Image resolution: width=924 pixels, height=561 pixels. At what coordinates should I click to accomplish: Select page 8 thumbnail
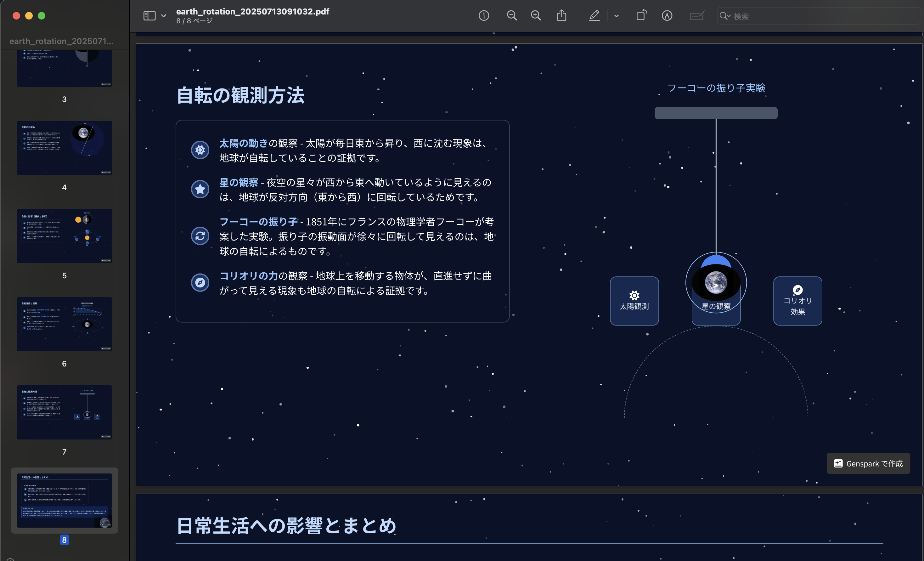point(65,500)
